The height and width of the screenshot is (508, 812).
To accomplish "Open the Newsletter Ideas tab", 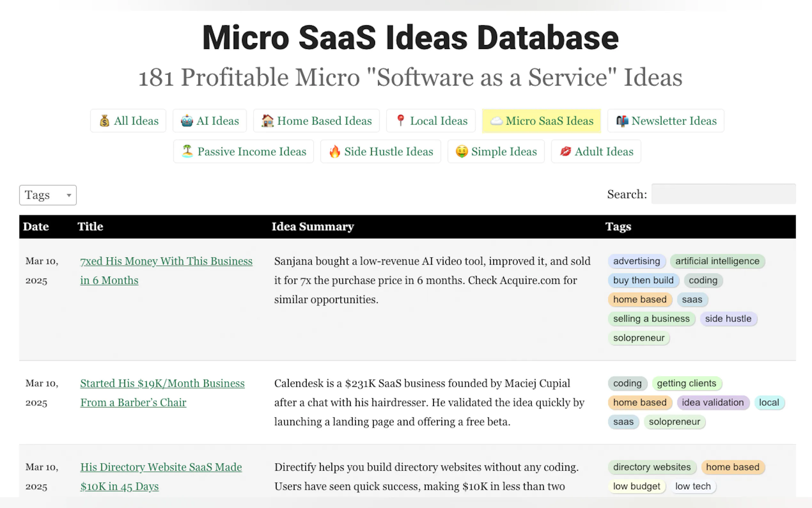I will (x=673, y=121).
